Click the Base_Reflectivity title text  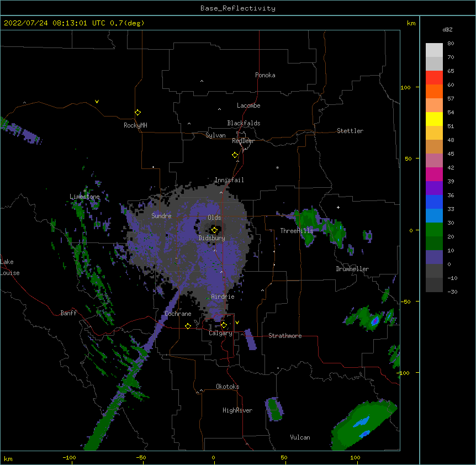(x=238, y=8)
